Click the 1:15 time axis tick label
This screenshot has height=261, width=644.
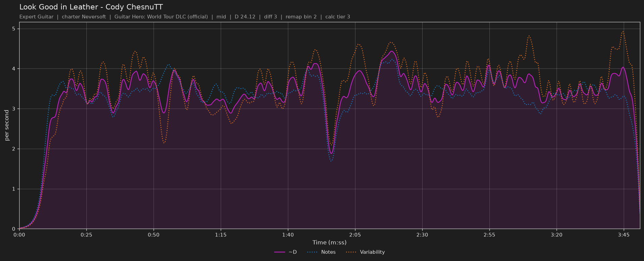[x=221, y=235]
